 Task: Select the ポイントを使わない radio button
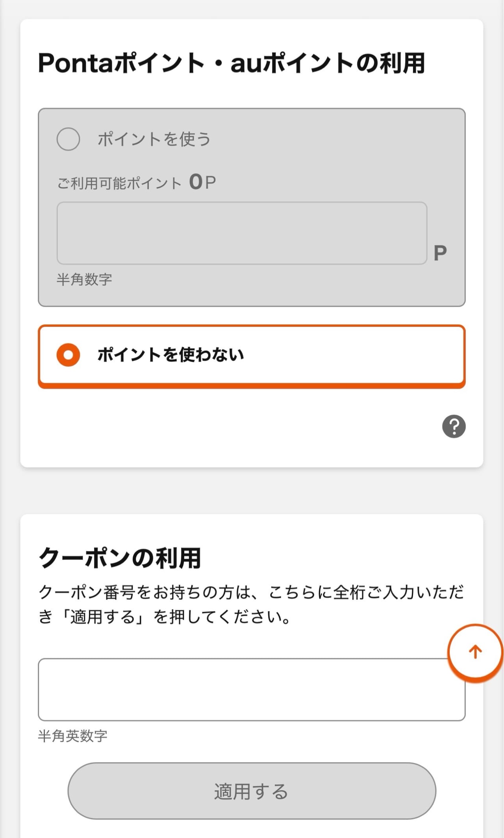tap(69, 355)
